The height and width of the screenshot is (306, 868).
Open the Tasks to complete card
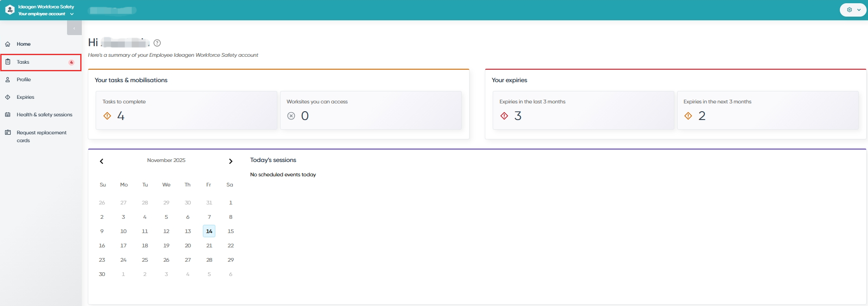pyautogui.click(x=186, y=110)
